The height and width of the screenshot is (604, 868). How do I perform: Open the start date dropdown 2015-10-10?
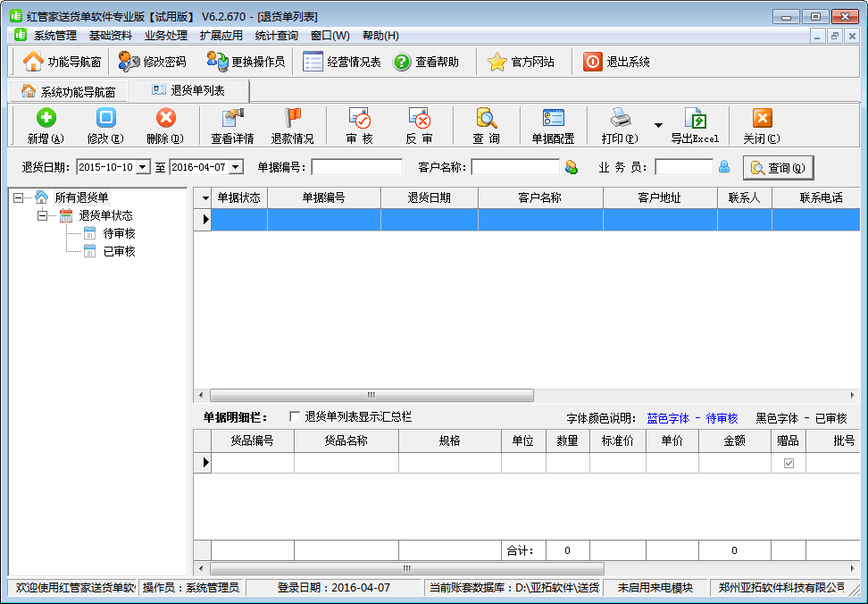click(143, 167)
